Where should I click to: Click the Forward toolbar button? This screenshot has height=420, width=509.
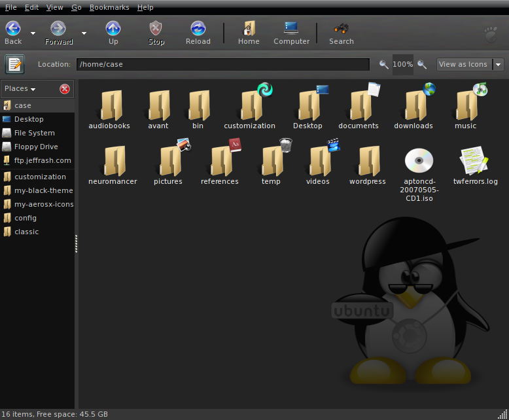click(58, 33)
